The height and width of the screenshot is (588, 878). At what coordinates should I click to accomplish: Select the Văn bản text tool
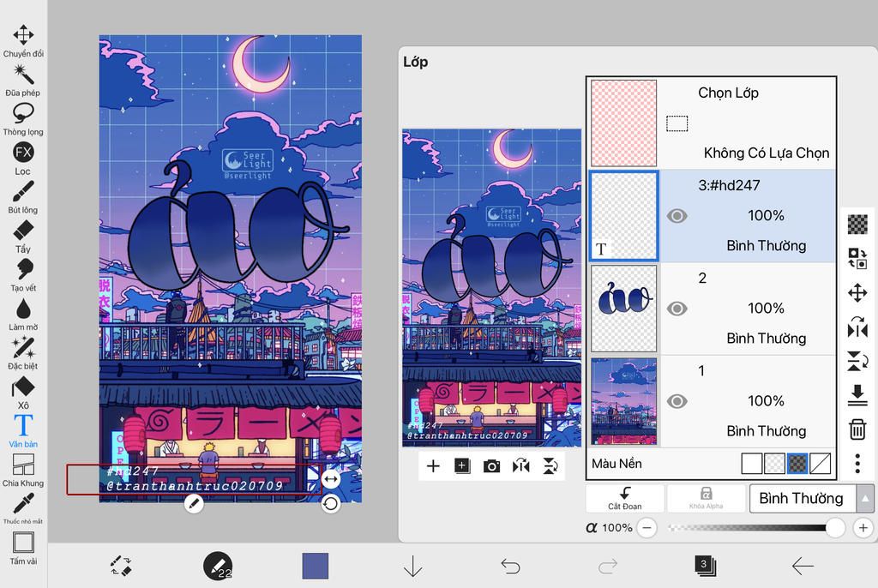23,431
